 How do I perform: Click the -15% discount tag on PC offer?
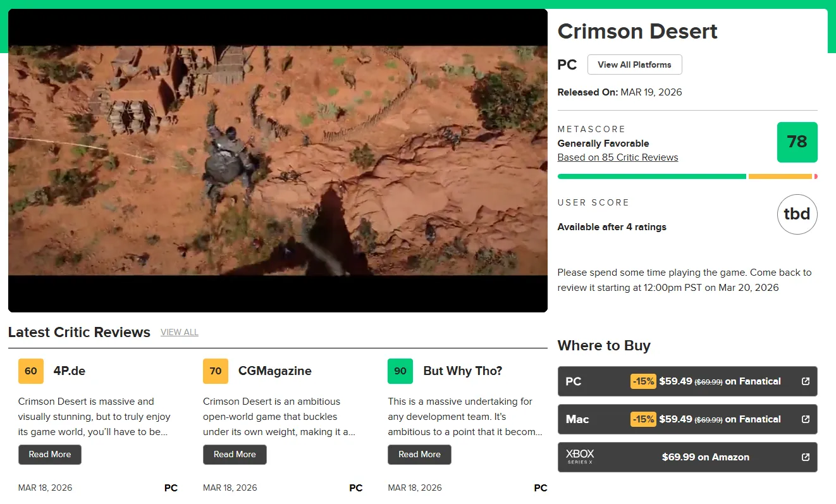coord(643,381)
